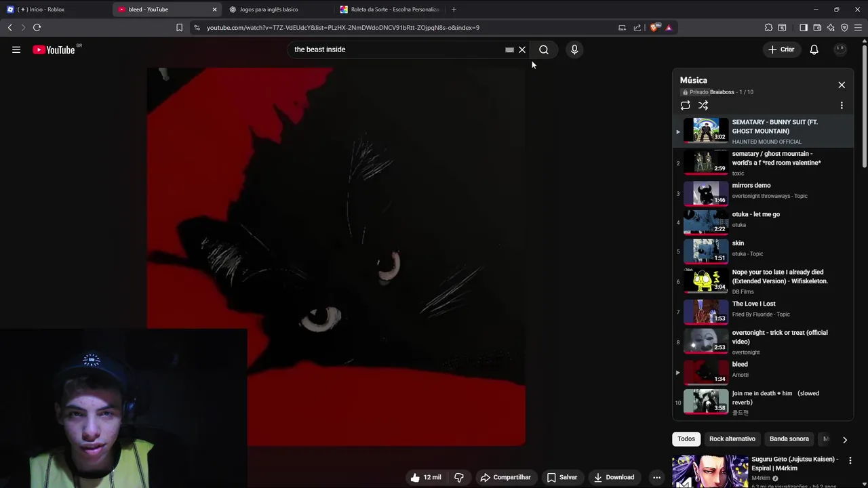
Task: Click the Criar create button
Action: click(781, 49)
